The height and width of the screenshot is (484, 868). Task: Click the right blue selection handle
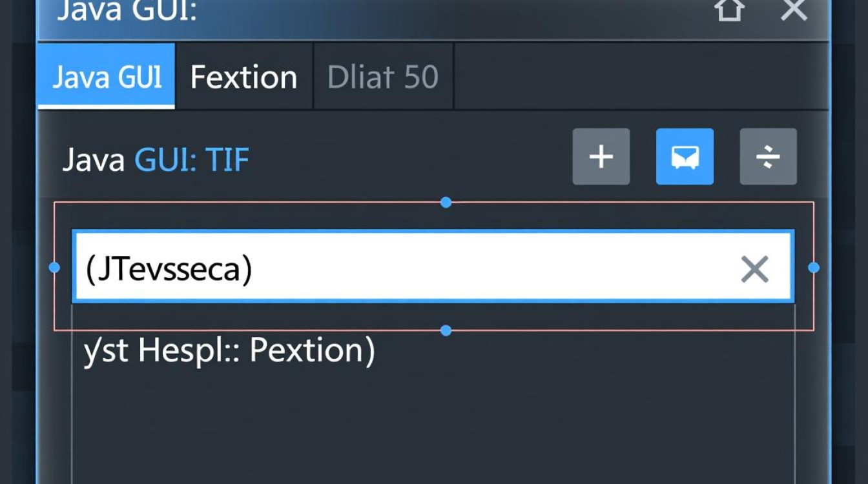pos(812,267)
